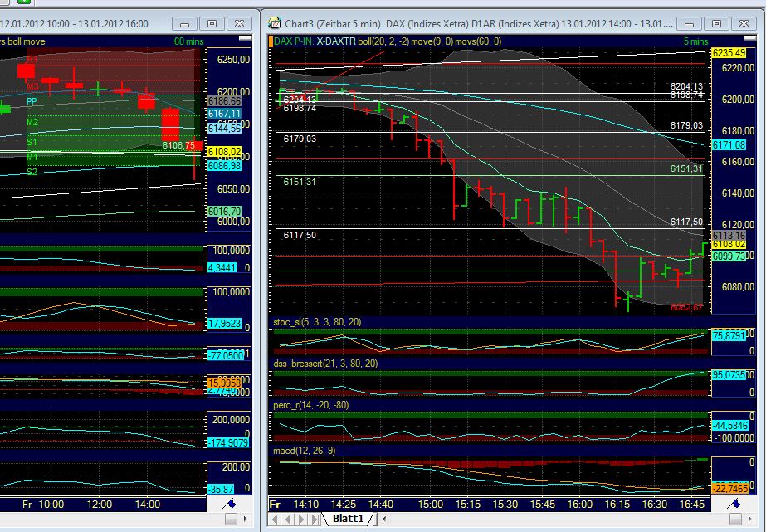Click the next-sheet arrow icon
The height and width of the screenshot is (532, 766).
tap(300, 519)
